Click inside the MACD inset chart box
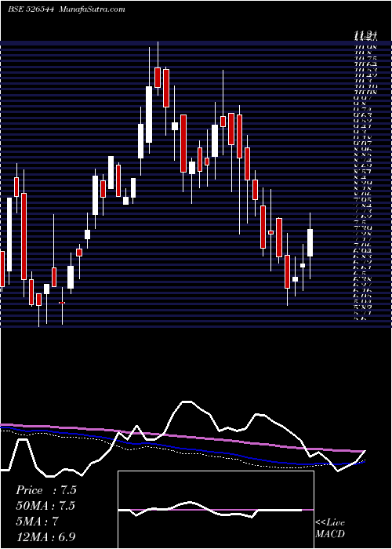Viewport: 392px width, 549px height. 216,510
